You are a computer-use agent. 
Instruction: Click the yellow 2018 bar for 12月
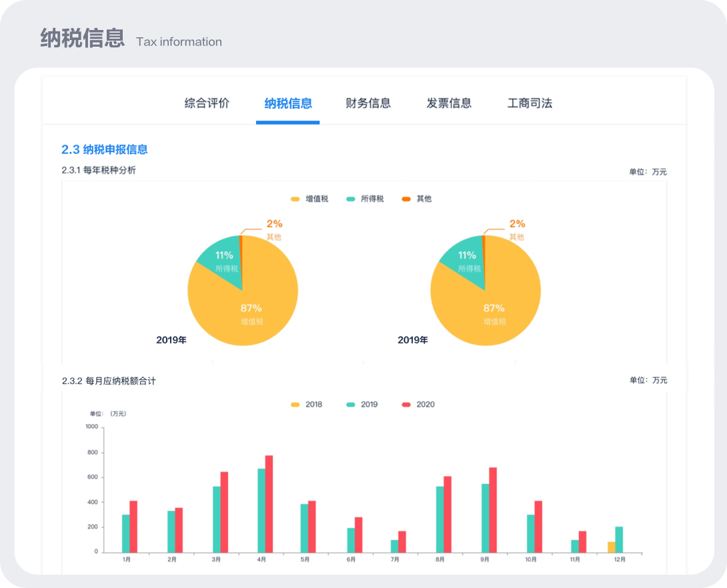pos(611,547)
